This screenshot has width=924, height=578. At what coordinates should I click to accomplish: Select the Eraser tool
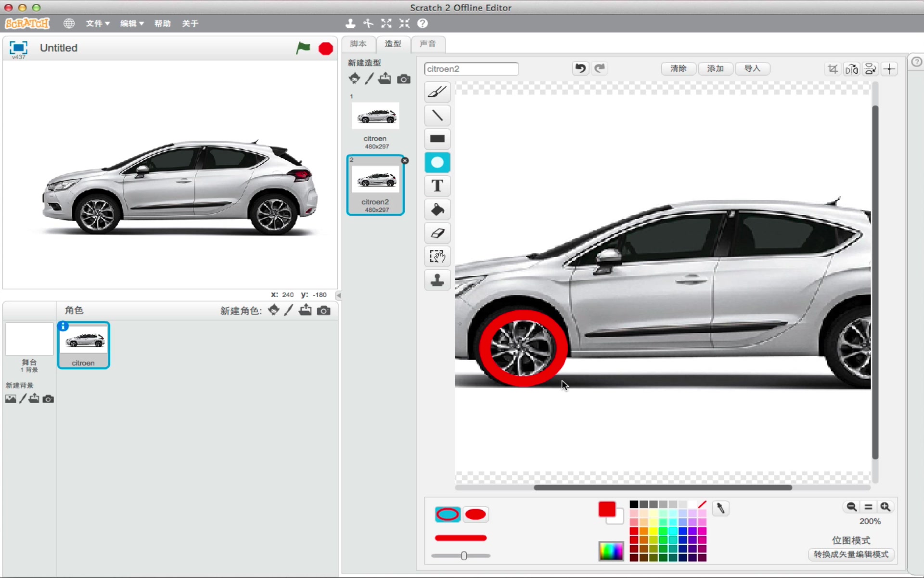(x=437, y=233)
